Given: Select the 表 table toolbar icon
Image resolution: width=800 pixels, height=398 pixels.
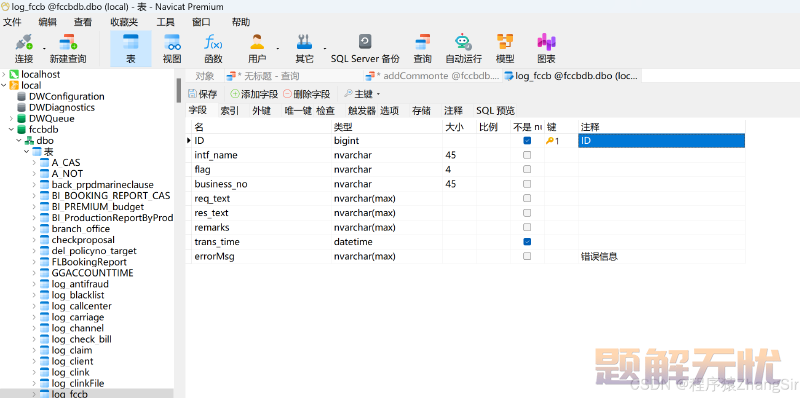Looking at the screenshot, I should (131, 42).
